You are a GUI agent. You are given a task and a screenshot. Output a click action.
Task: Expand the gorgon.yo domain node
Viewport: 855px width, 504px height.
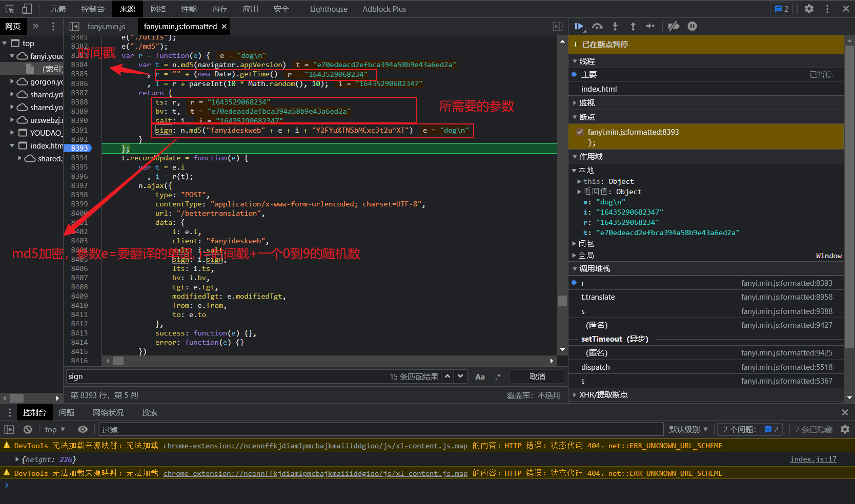[12, 81]
